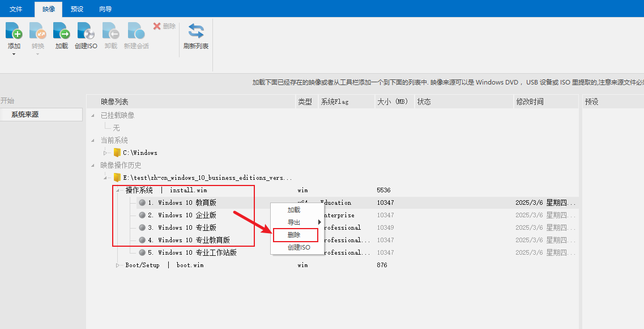Select 4. Windows 10 专业教育版 row
The height and width of the screenshot is (329, 644).
point(357,240)
